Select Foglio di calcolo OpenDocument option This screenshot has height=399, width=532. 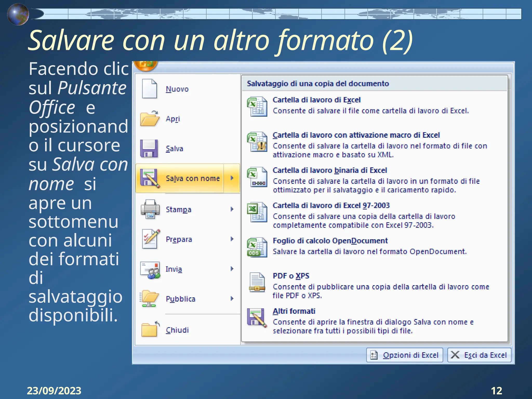[x=374, y=247]
